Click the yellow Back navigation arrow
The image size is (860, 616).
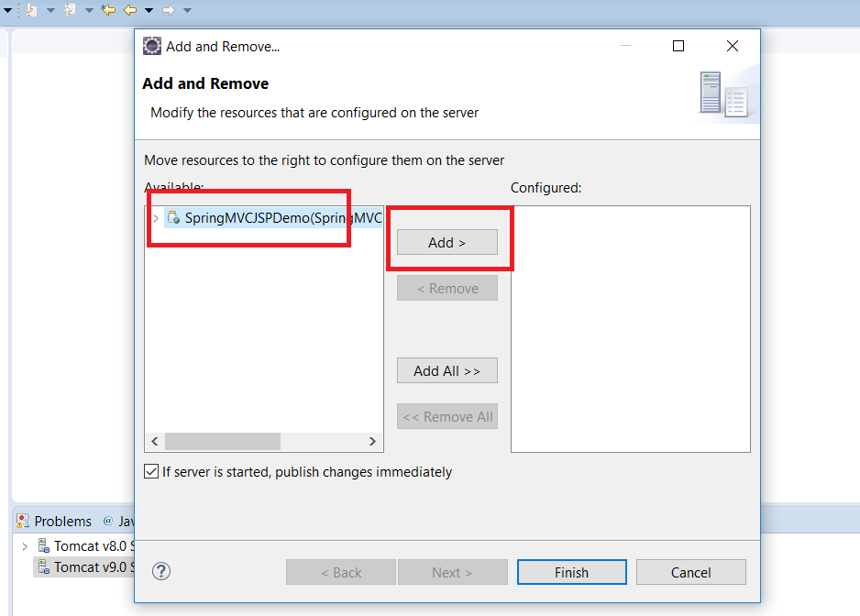coord(130,10)
